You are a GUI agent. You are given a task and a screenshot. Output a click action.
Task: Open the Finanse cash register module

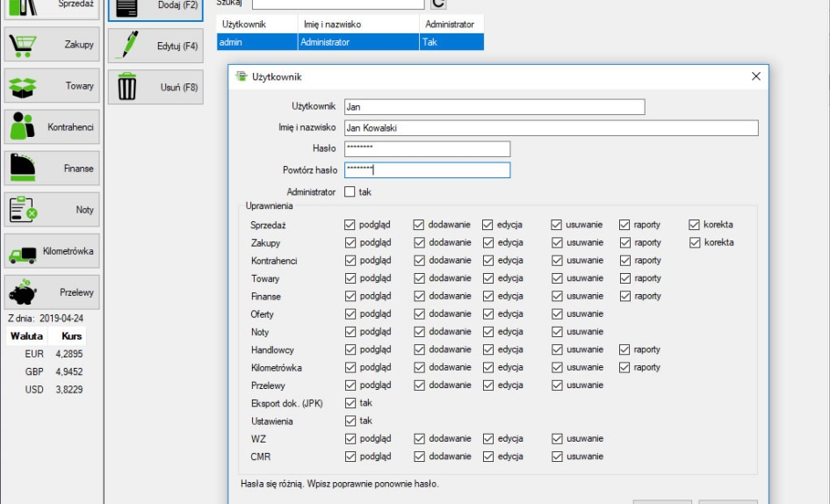52,169
